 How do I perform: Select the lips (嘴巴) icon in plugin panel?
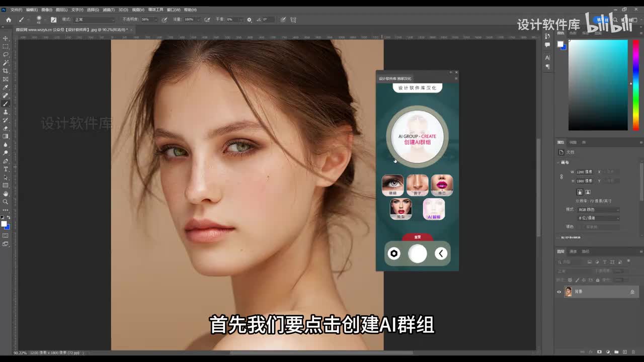442,185
